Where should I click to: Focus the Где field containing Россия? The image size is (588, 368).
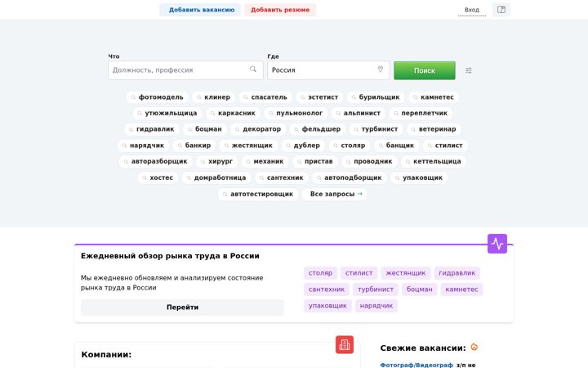point(328,70)
